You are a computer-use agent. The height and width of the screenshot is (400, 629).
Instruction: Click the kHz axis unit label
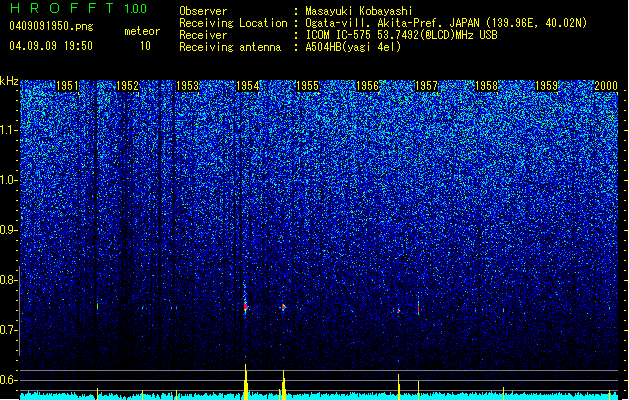tap(9, 81)
